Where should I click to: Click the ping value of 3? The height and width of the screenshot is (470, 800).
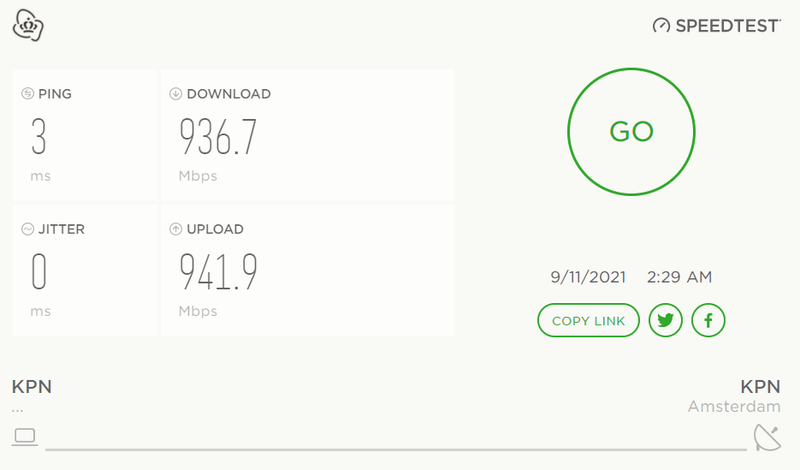click(39, 137)
